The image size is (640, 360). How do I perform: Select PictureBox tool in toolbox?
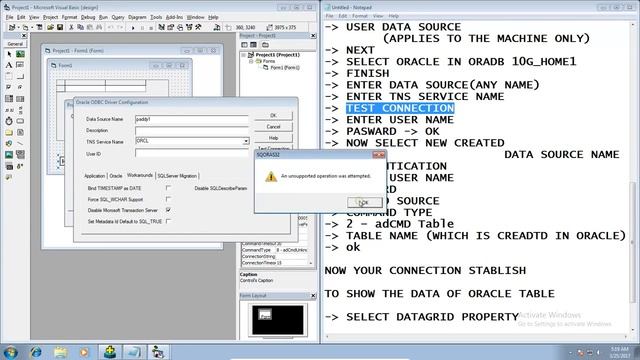[x=20, y=54]
